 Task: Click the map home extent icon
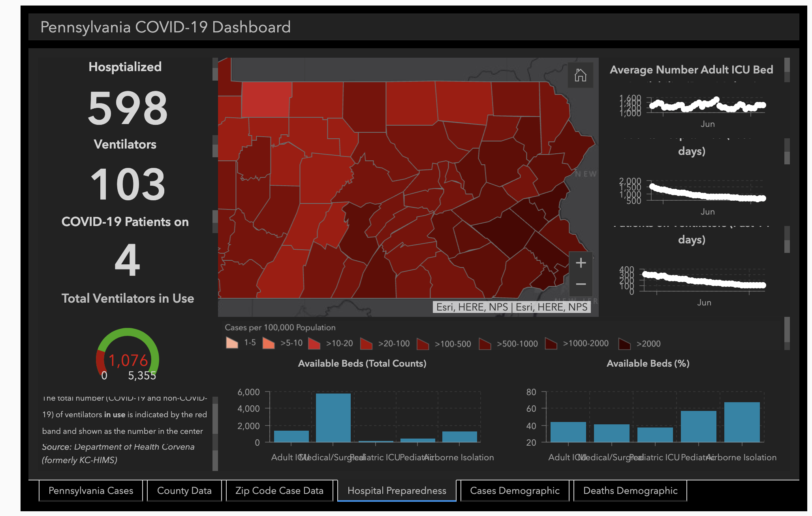580,75
